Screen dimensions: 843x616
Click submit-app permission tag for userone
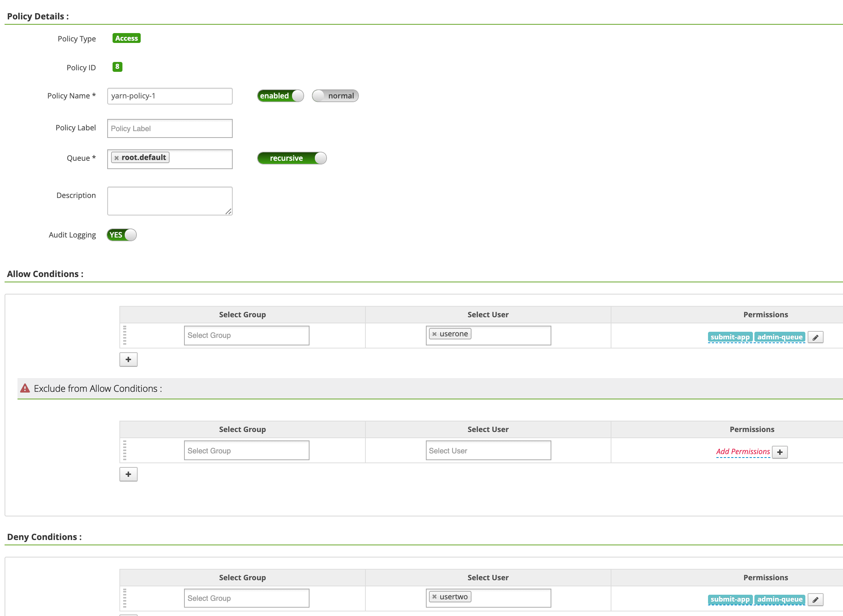pyautogui.click(x=730, y=337)
